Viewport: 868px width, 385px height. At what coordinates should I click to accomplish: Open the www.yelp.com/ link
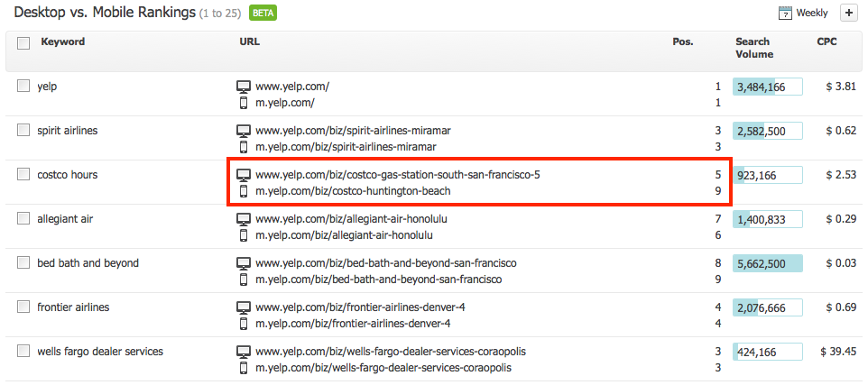click(292, 87)
